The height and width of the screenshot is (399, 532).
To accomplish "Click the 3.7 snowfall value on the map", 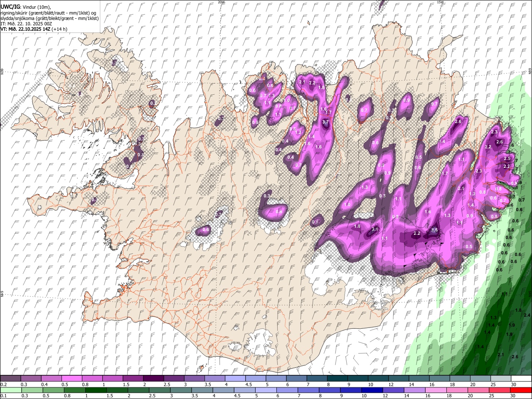I will 325,122.
